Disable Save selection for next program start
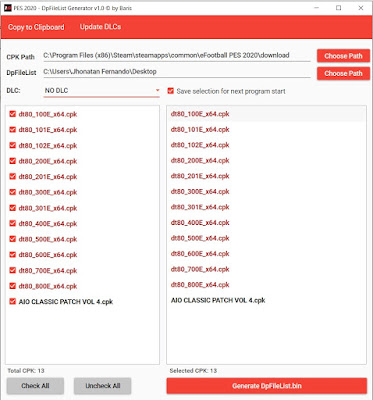Image resolution: width=373 pixels, height=400 pixels. [x=171, y=91]
